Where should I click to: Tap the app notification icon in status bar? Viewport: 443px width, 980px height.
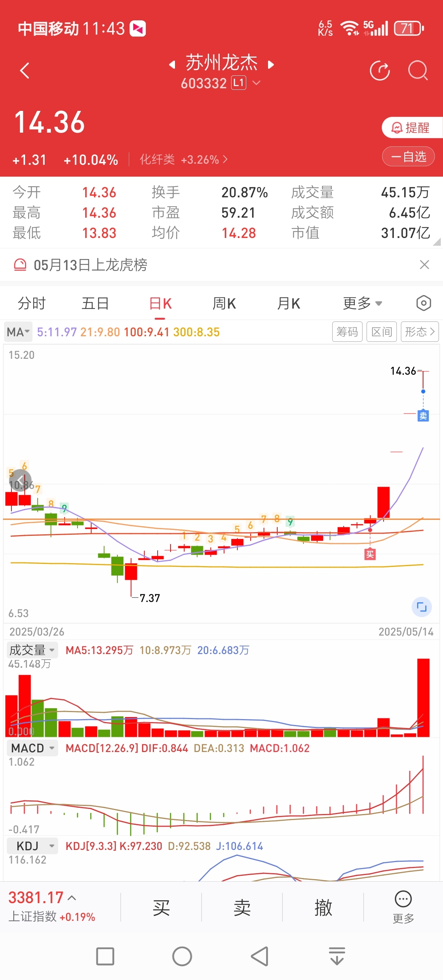tap(138, 28)
